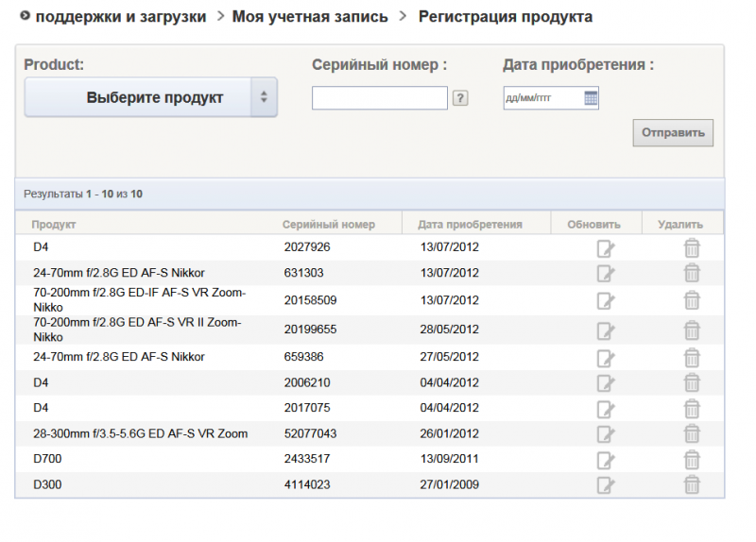Image resolution: width=756 pixels, height=542 pixels.
Task: Click the serial number help question mark
Action: pyautogui.click(x=460, y=98)
